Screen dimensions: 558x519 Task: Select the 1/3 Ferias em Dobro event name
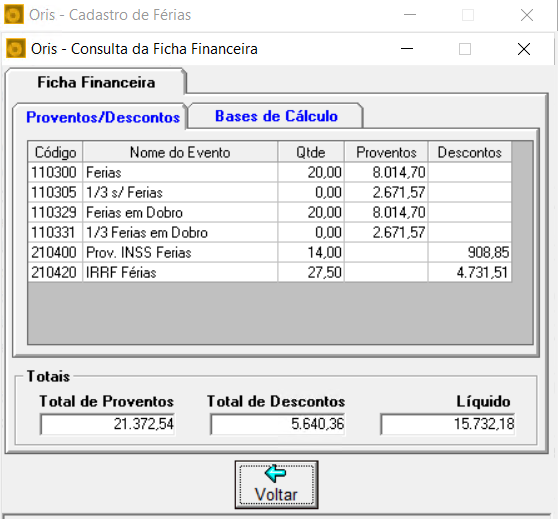click(x=180, y=232)
